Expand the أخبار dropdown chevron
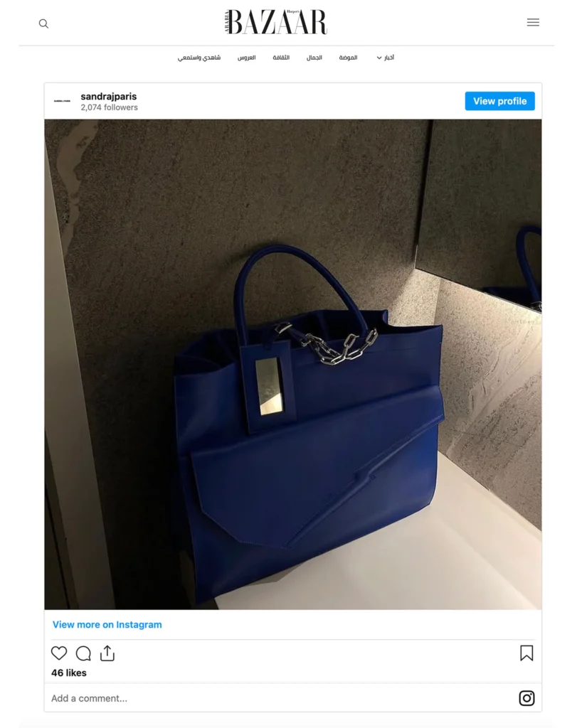Screen dimensions: 582x728 (379, 58)
